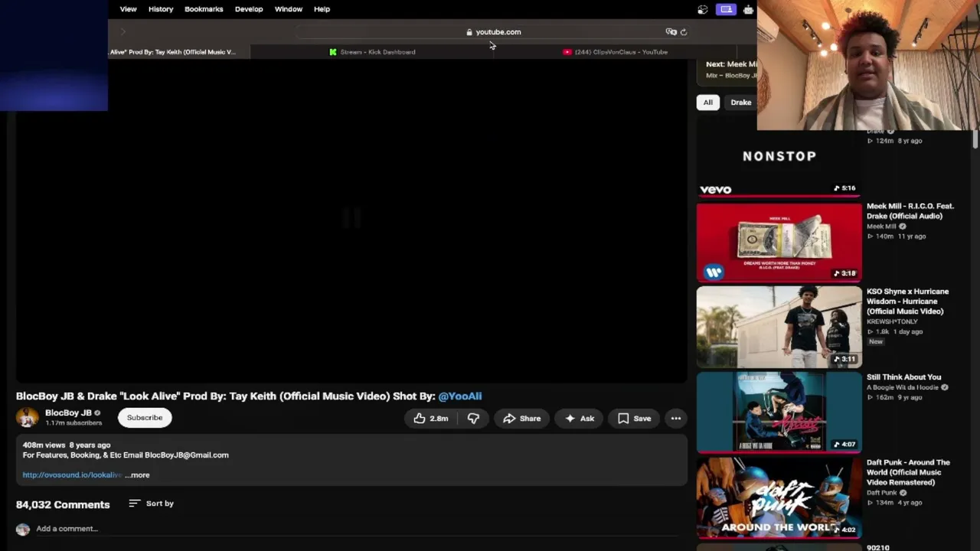Select the All filter chip

click(x=708, y=103)
